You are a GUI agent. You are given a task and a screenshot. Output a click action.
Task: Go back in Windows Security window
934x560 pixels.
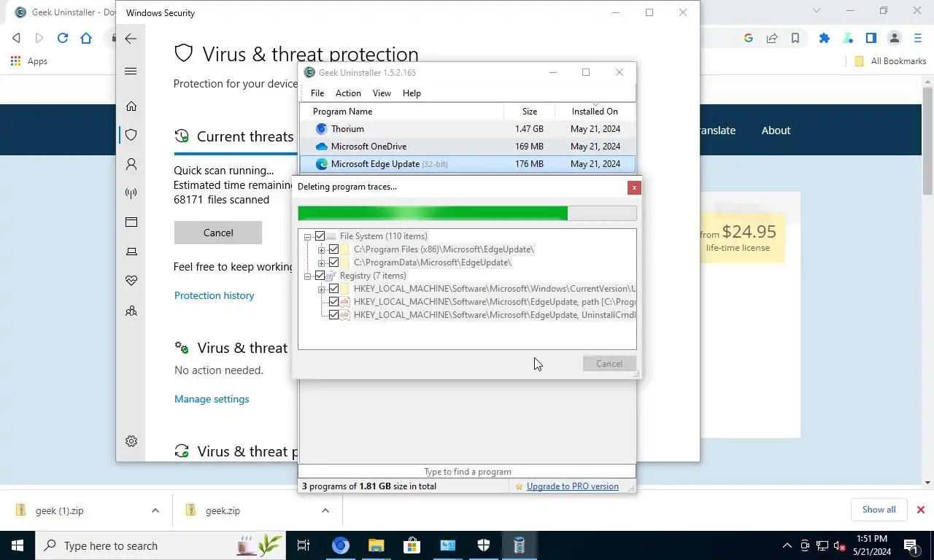(x=131, y=39)
